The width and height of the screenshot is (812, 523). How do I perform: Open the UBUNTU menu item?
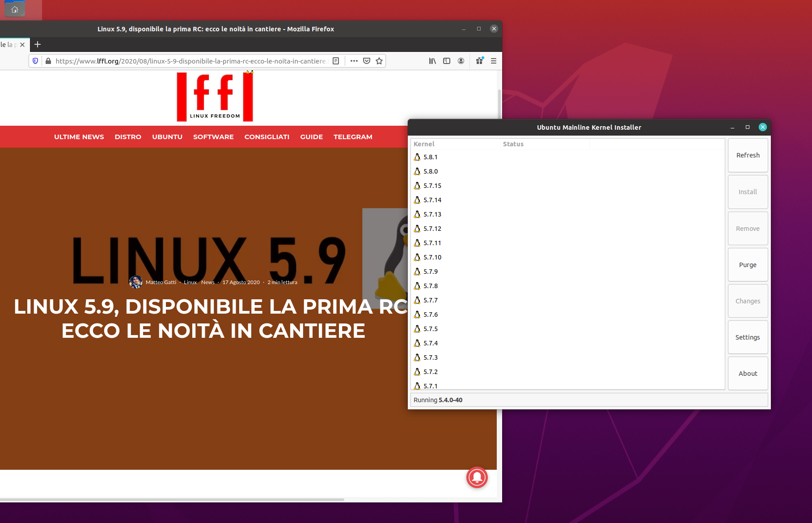[x=167, y=137]
